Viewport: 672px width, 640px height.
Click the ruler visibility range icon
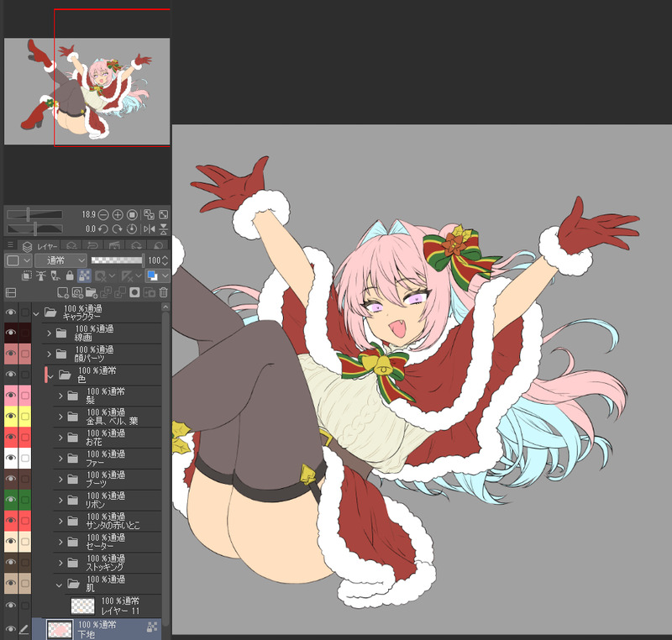[127, 275]
